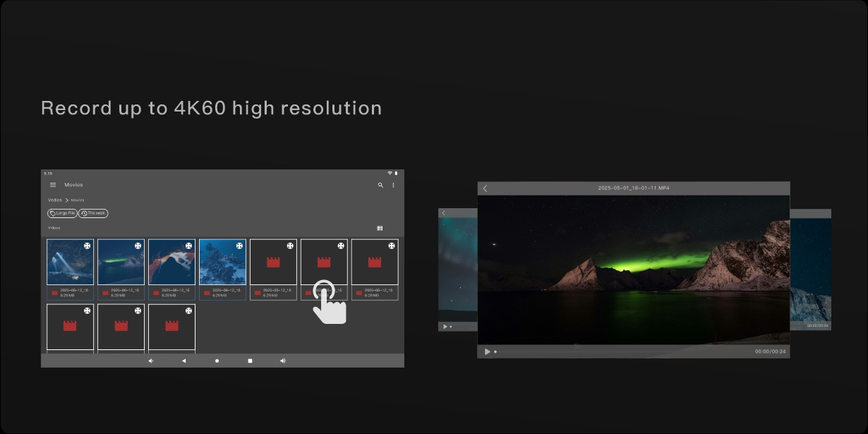Open the middle placeholder video in second row
This screenshot has height=434, width=868.
(x=121, y=327)
